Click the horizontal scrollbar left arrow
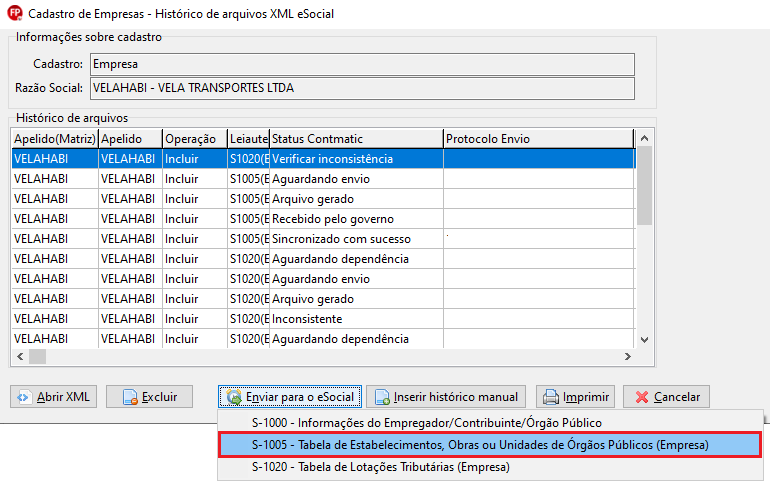Viewport: 770px width, 486px height. click(20, 356)
